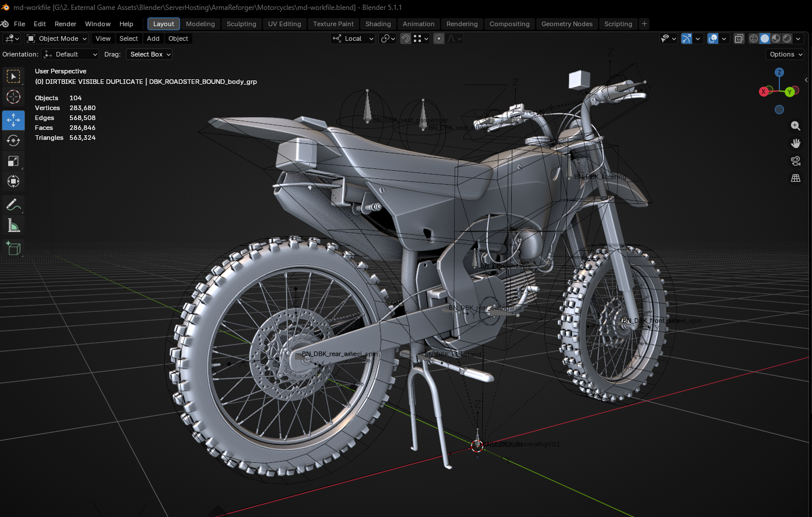
Task: Open the viewport Object menu
Action: pyautogui.click(x=178, y=38)
